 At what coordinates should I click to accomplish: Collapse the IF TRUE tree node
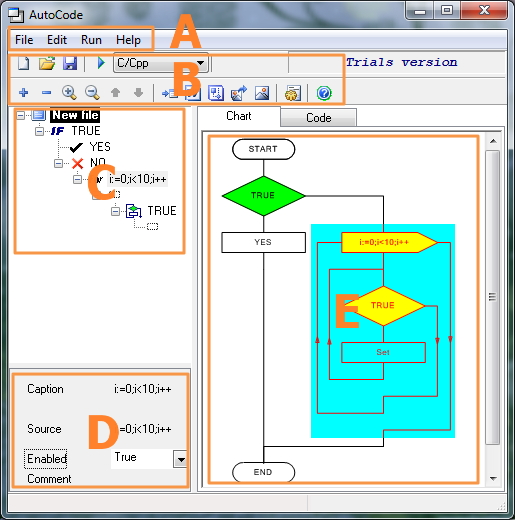(39, 131)
